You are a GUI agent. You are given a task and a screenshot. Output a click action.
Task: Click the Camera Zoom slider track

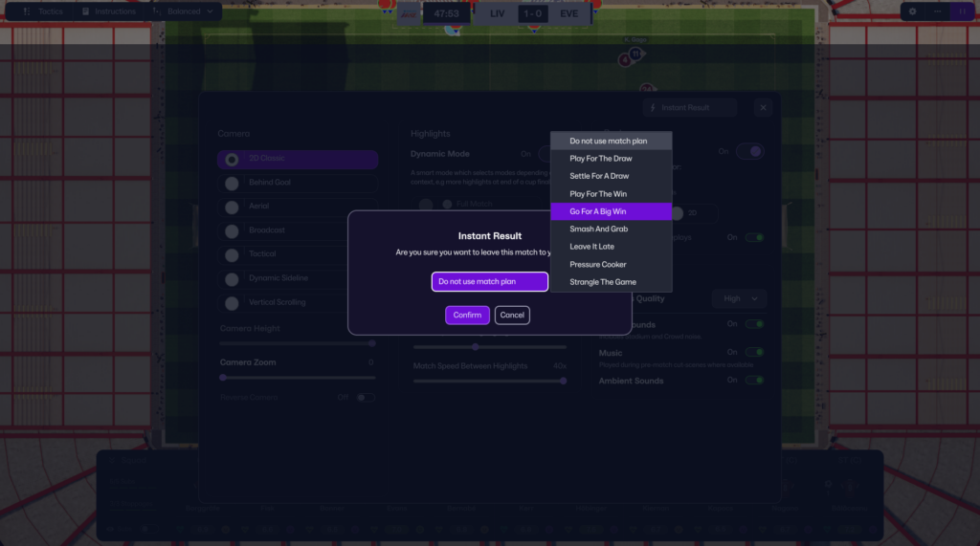coord(297,378)
